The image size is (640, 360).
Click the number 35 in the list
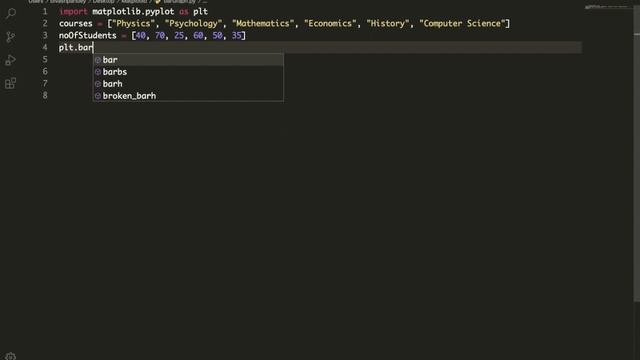click(236, 36)
